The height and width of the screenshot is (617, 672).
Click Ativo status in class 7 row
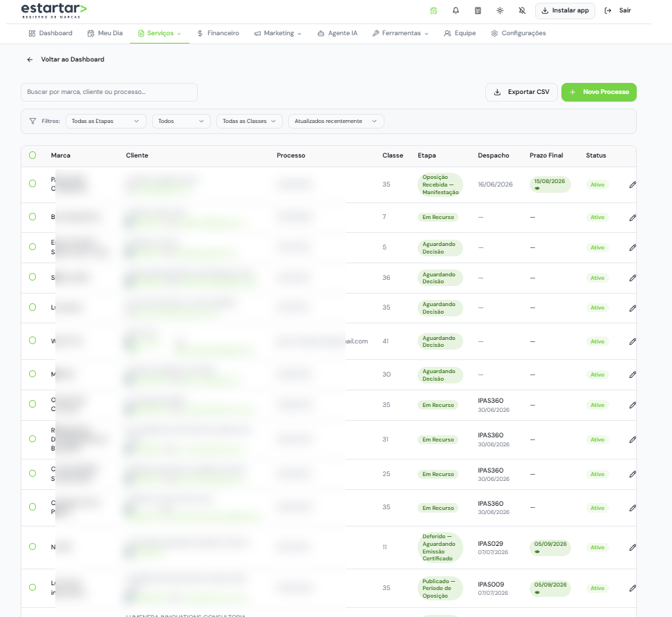pos(597,217)
